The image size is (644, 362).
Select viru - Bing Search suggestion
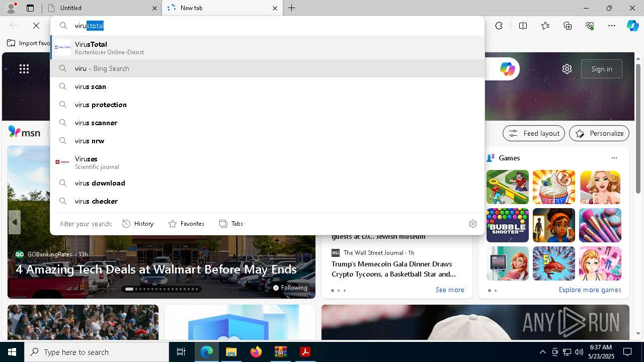click(267, 68)
